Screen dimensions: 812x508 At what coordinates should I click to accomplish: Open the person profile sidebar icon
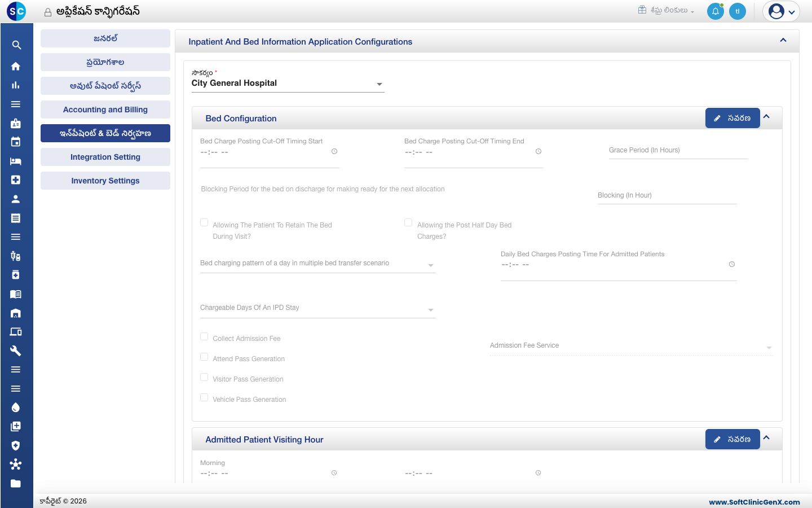16,199
